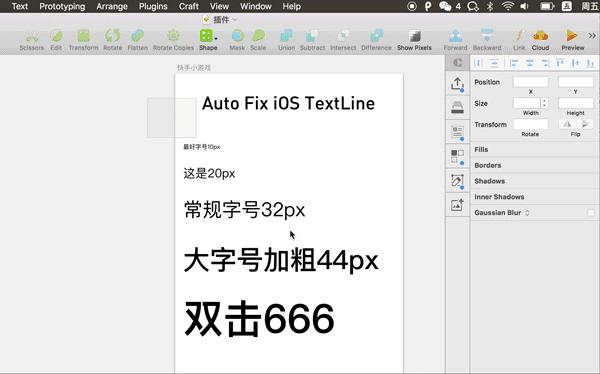
Task: Enable the Gaussian Blur checkbox
Action: [x=591, y=212]
